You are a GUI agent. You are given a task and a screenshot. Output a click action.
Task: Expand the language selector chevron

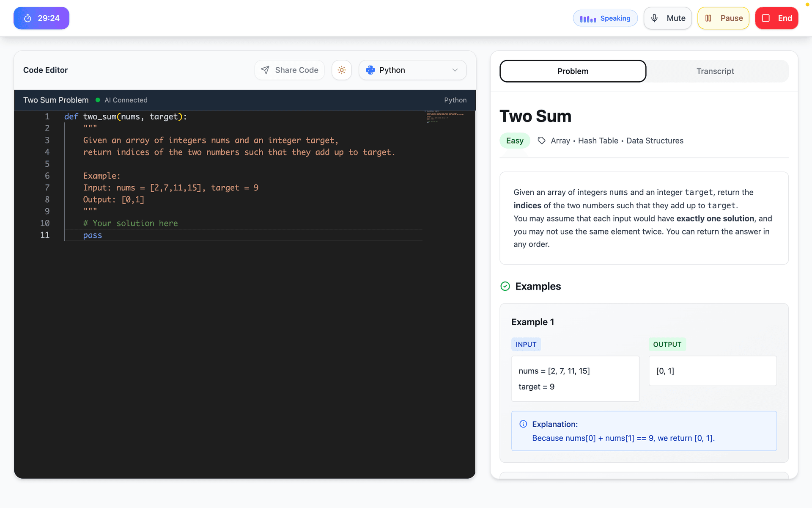point(454,70)
